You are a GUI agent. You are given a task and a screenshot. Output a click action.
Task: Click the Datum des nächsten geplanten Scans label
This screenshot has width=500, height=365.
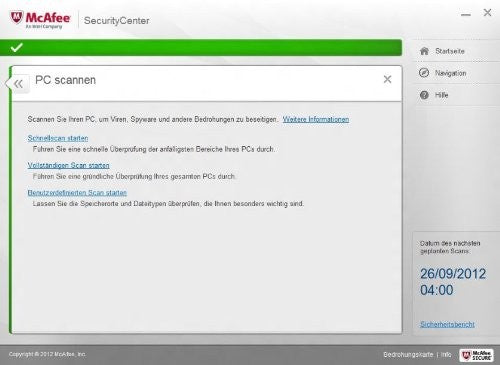point(450,247)
